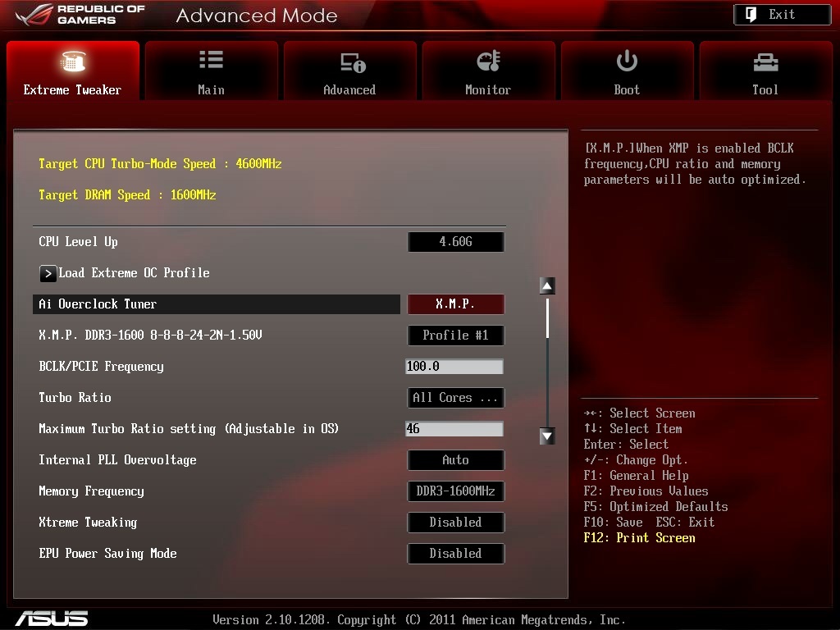840x630 pixels.
Task: Click the Exit button
Action: [x=782, y=15]
